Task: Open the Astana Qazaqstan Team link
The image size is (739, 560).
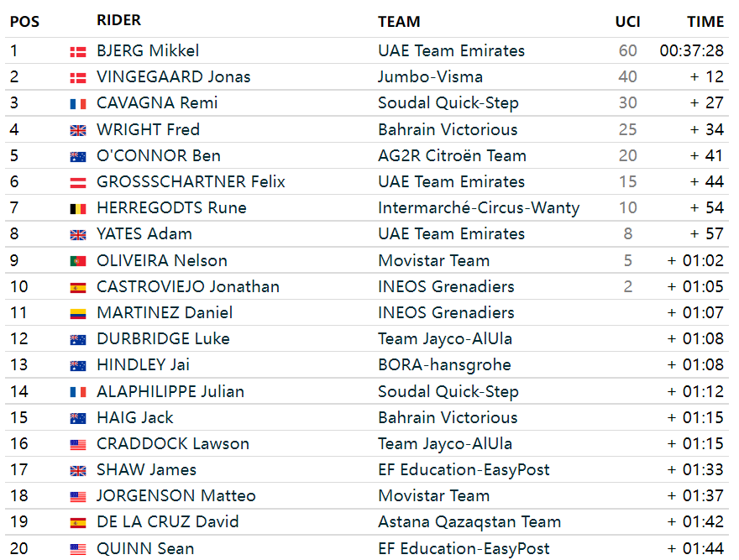Action: 469,522
